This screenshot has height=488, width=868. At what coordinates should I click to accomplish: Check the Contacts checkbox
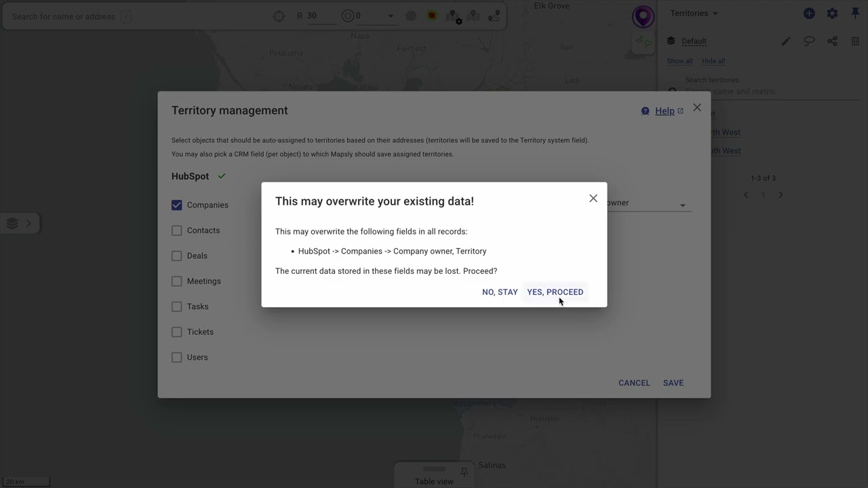pos(177,230)
